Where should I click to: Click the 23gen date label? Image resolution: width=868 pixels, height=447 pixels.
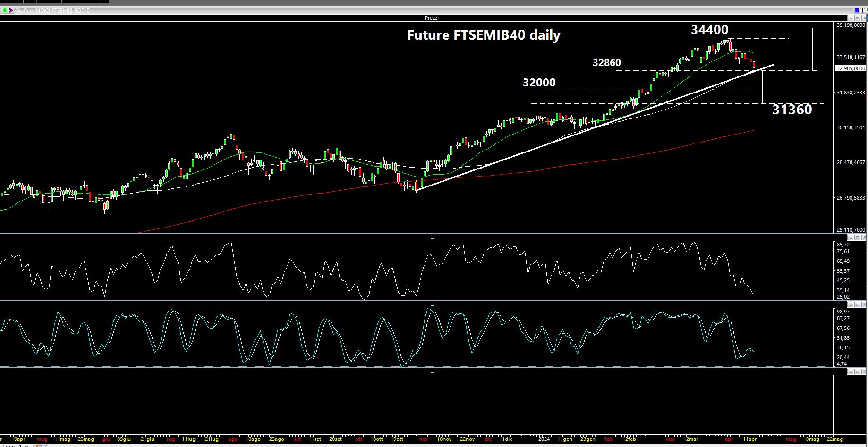(588, 439)
